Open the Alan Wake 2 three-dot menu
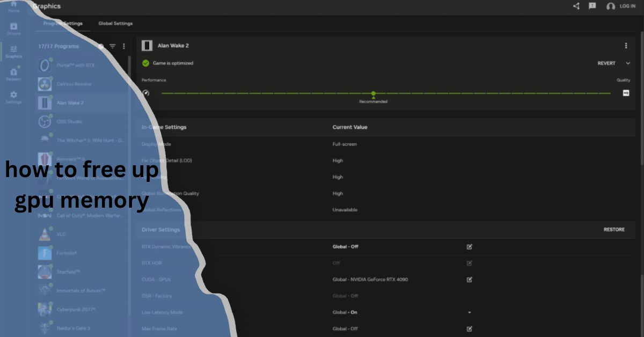 (x=626, y=46)
